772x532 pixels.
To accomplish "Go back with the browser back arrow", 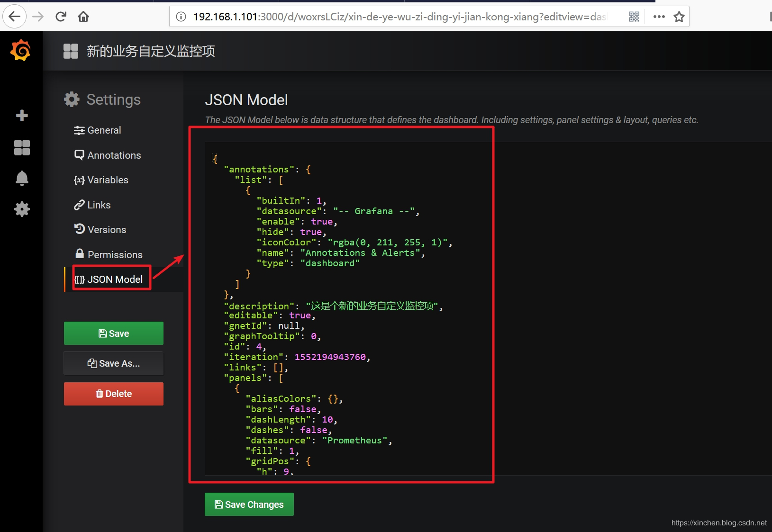I will click(15, 17).
